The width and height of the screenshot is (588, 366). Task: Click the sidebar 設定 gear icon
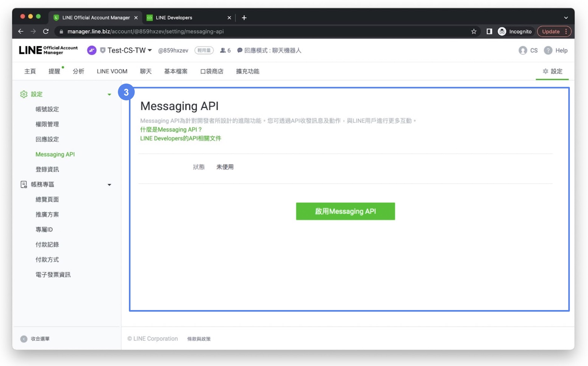tap(24, 94)
